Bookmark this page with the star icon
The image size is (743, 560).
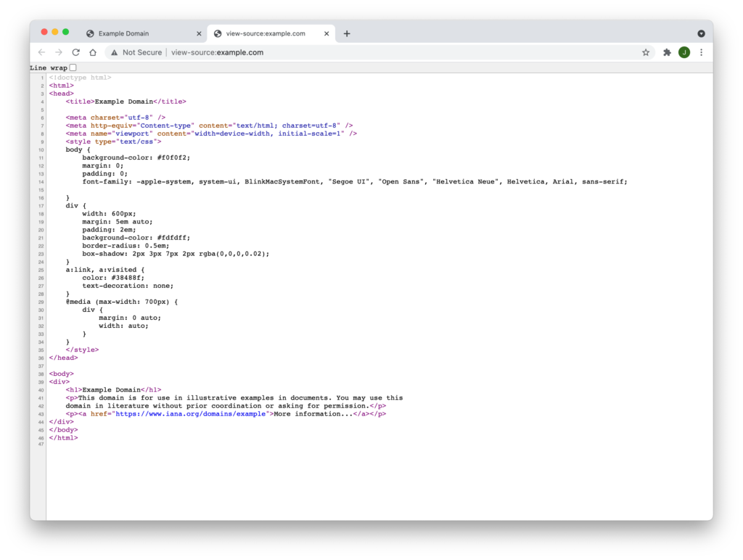coord(645,52)
